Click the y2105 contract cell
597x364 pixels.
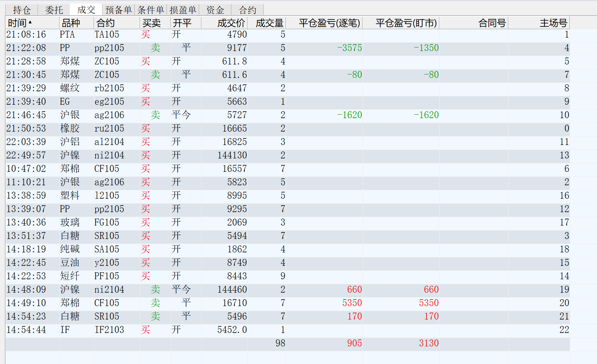click(x=107, y=263)
